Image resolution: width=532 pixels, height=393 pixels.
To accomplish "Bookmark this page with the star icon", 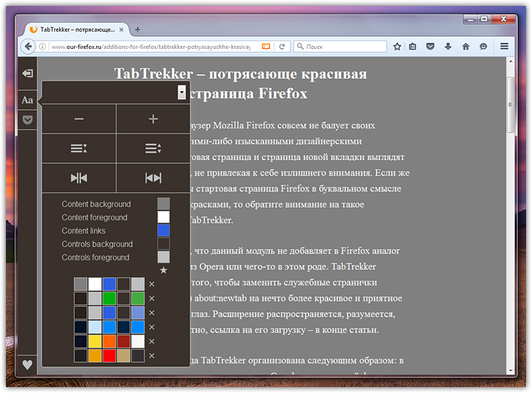I will tap(397, 47).
